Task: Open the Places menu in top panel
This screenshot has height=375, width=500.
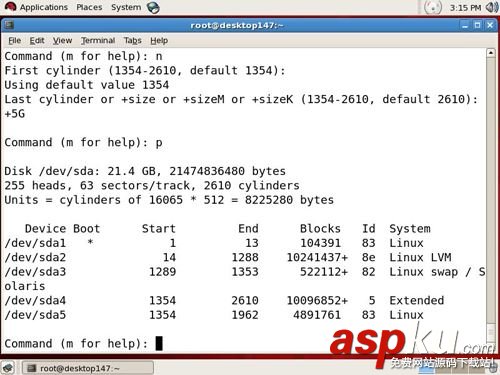Action: [x=89, y=7]
